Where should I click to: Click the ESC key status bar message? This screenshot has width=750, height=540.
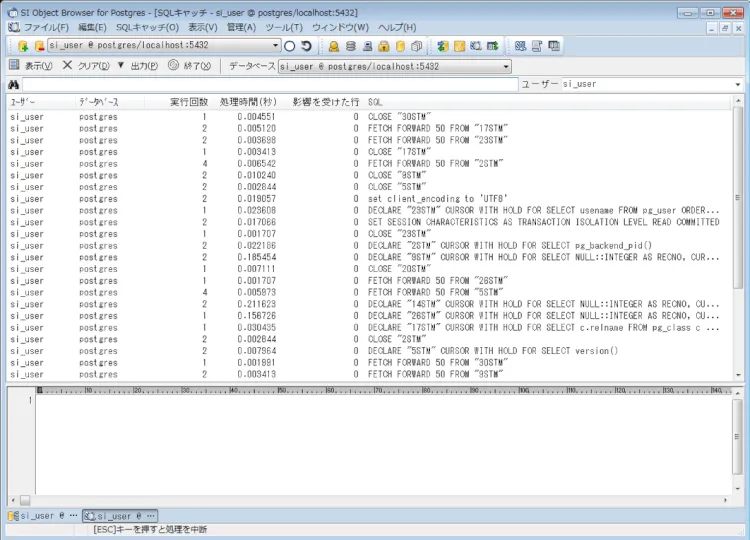pyautogui.click(x=150, y=529)
